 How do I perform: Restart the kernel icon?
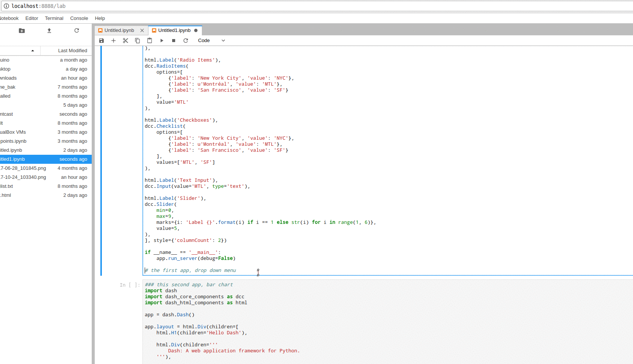tap(186, 41)
